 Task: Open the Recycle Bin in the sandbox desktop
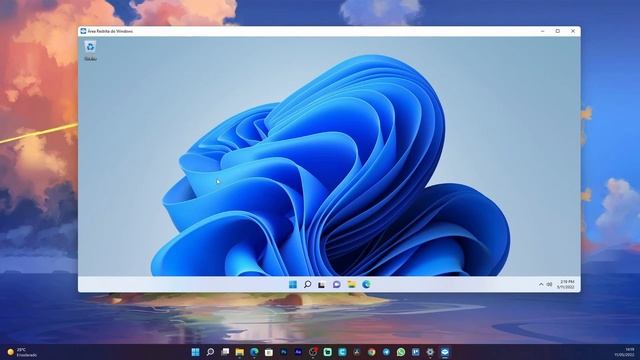click(90, 51)
